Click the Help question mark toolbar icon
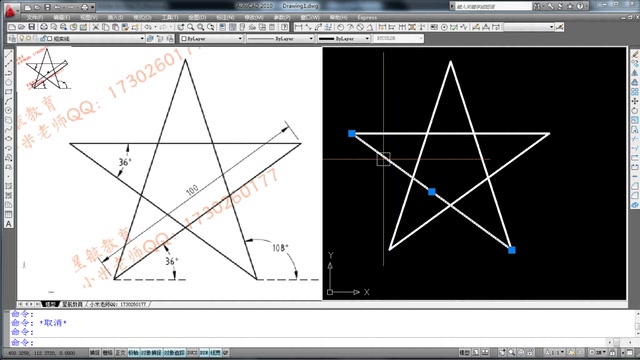The width and height of the screenshot is (640, 360). point(284,27)
